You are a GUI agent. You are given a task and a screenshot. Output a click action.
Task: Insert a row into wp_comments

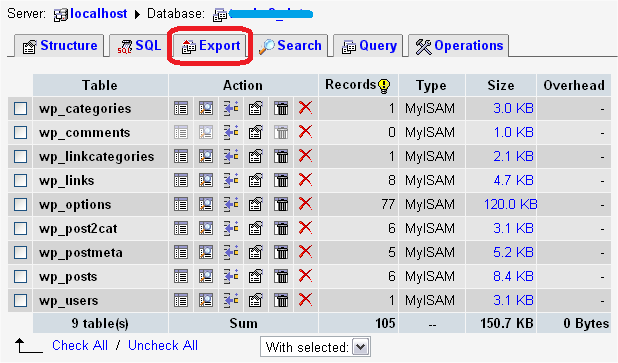click(231, 132)
